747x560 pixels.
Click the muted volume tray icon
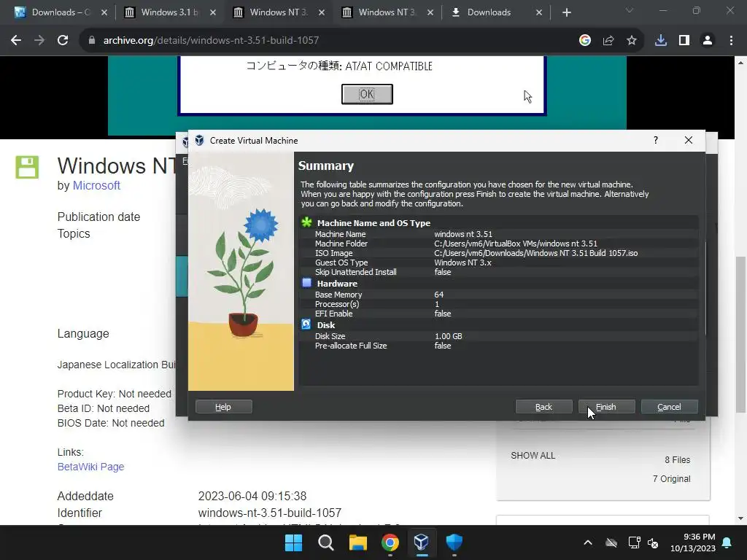pos(653,542)
